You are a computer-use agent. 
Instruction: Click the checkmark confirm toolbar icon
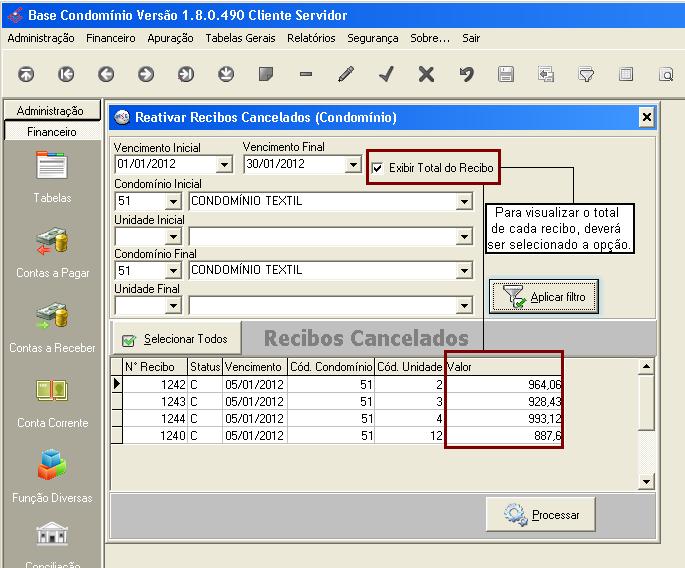[386, 74]
